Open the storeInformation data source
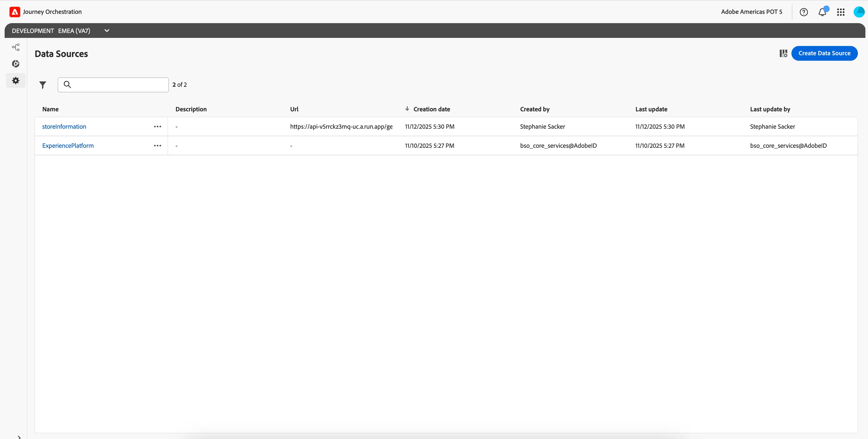The image size is (868, 439). pyautogui.click(x=64, y=127)
